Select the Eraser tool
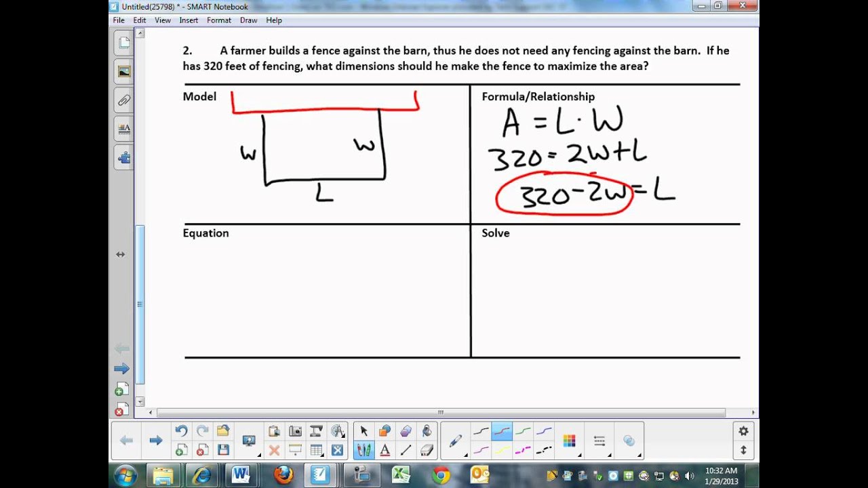The height and width of the screenshot is (488, 868). [x=427, y=450]
